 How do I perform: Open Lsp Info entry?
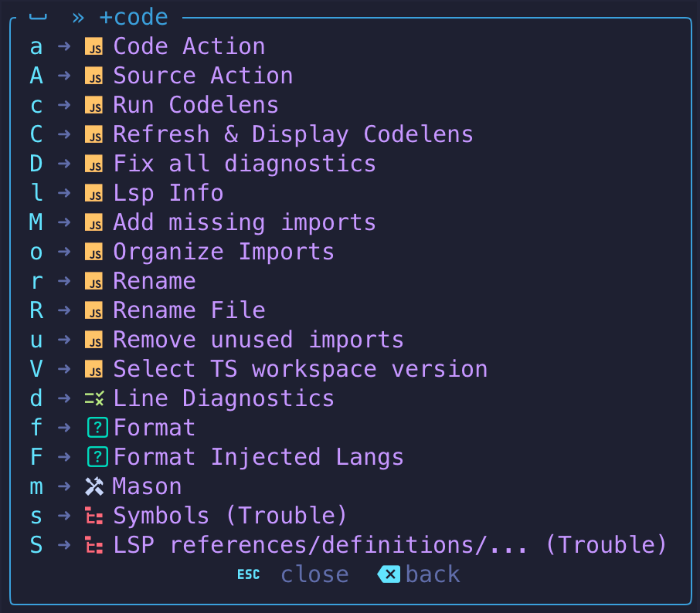pyautogui.click(x=168, y=193)
